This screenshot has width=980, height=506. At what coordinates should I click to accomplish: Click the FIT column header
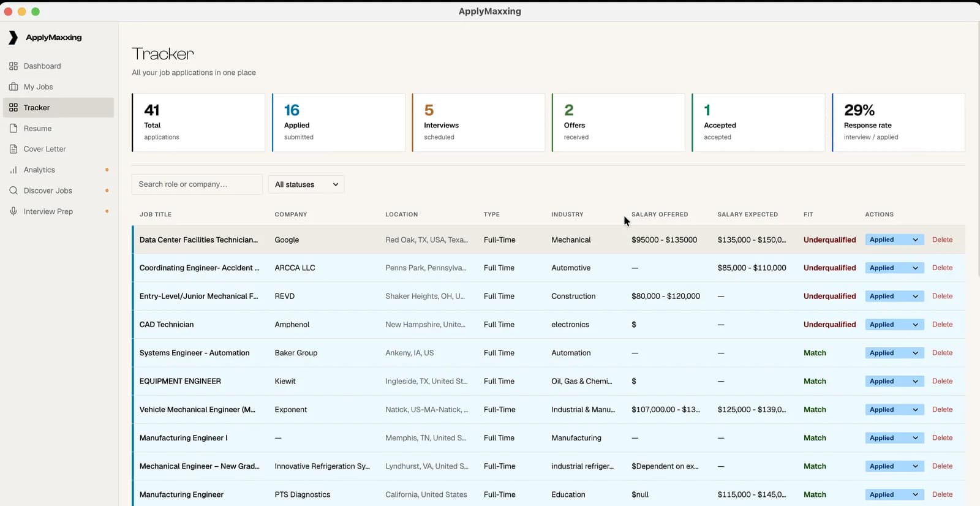pos(809,214)
